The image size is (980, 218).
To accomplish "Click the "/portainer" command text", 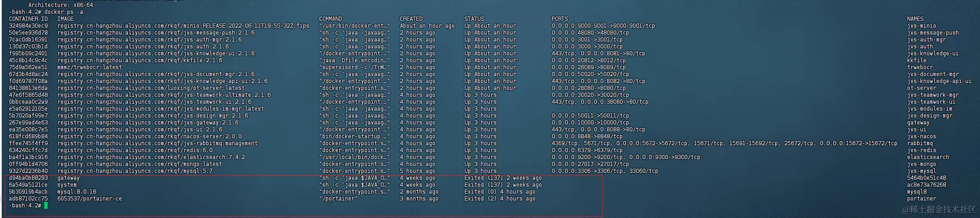I will tap(338, 199).
